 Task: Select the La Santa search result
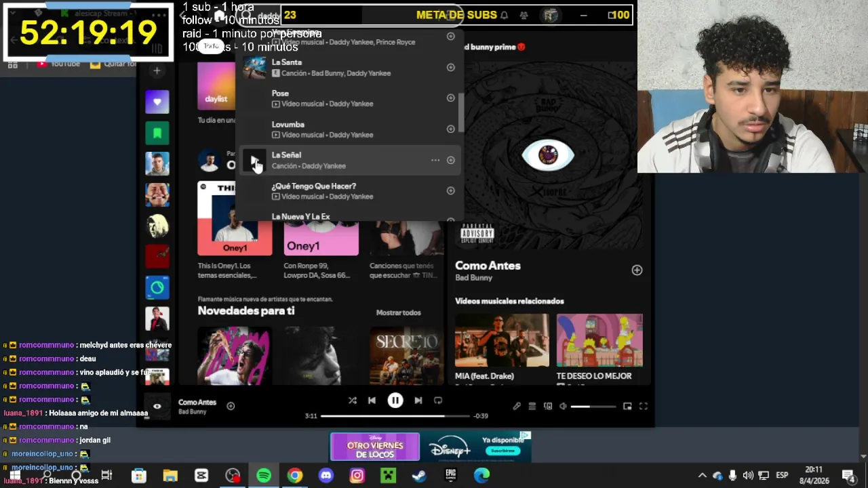pyautogui.click(x=349, y=67)
